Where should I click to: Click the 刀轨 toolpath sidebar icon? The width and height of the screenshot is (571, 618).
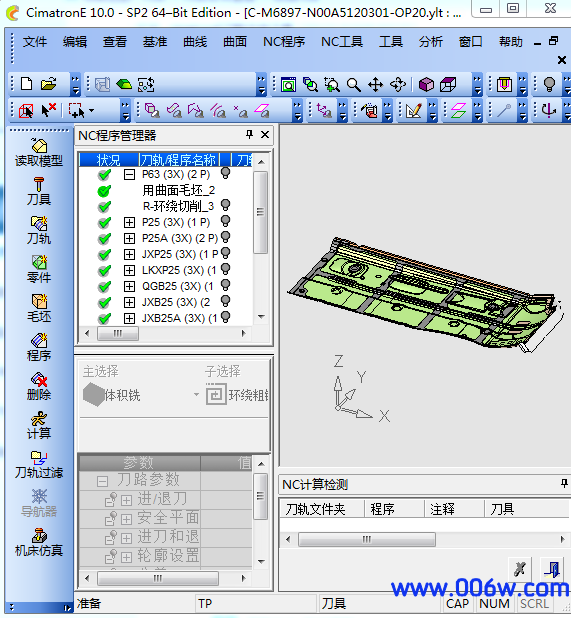pyautogui.click(x=39, y=223)
